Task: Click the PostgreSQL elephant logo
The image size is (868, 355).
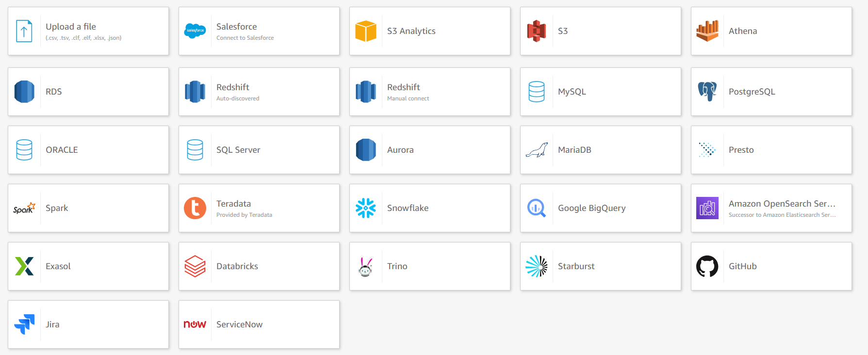Action: point(707,92)
